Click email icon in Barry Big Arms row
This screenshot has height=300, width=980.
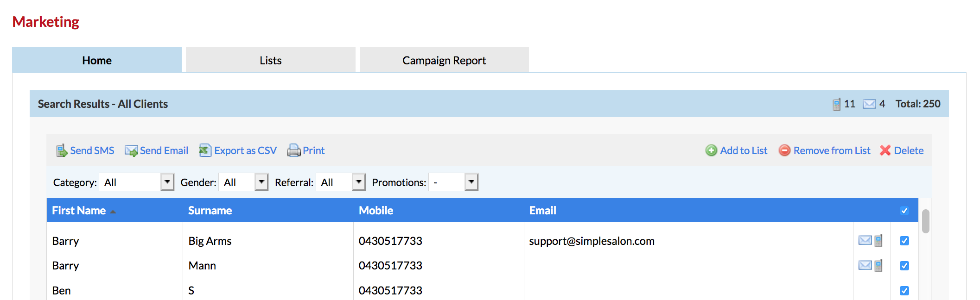(x=865, y=240)
